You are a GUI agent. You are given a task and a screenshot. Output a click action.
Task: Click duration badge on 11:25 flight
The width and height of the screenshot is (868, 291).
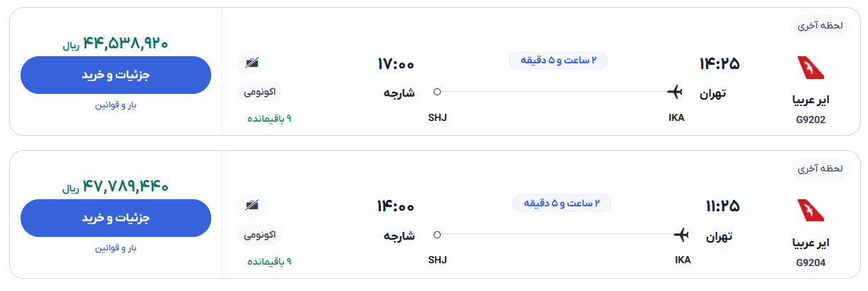[x=562, y=203]
